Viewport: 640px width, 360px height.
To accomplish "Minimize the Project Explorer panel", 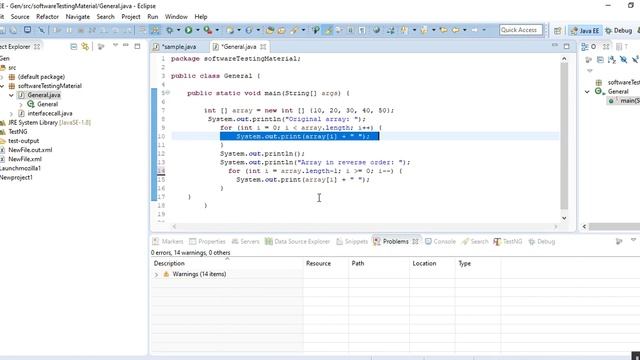I will pyautogui.click(x=126, y=45).
